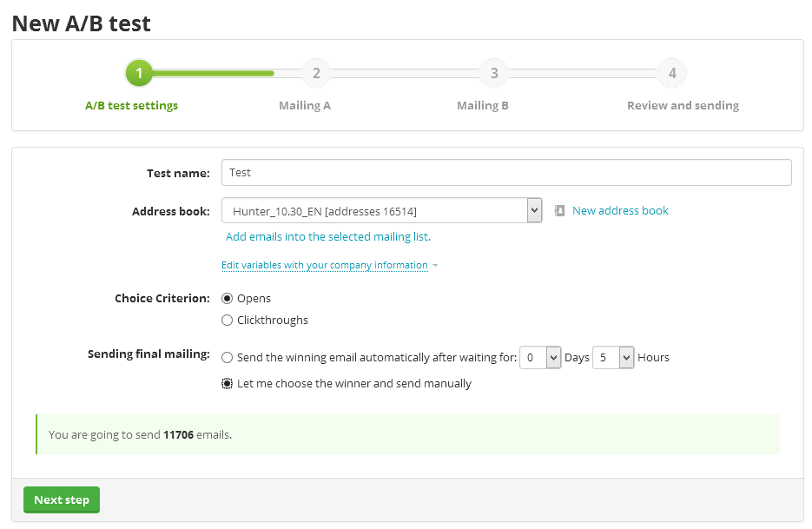Click step 4 circle in wizard
The width and height of the screenshot is (812, 529).
point(672,73)
